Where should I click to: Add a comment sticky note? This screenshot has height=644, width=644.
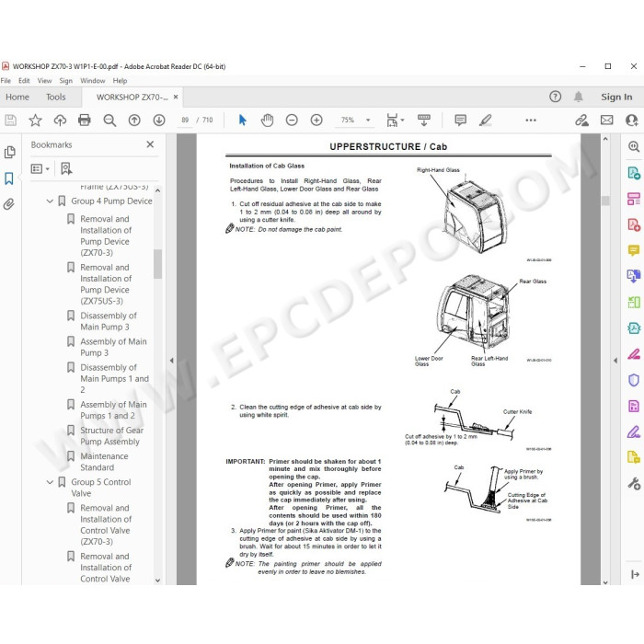click(x=460, y=120)
